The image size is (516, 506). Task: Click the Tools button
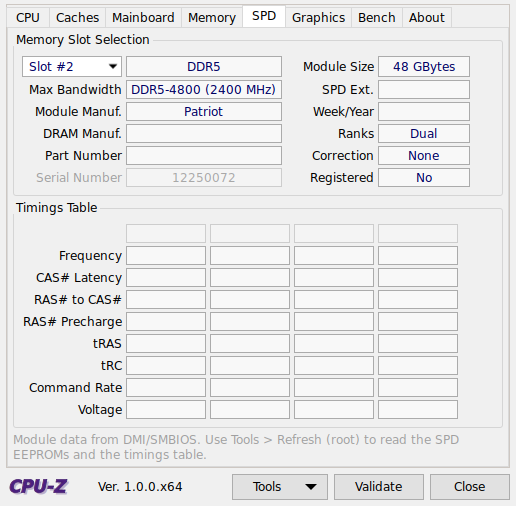tap(280, 487)
